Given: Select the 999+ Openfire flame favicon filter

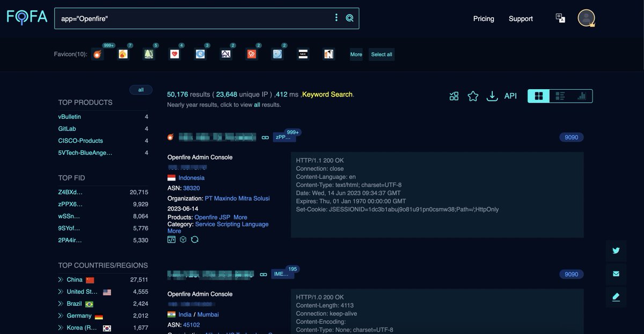Looking at the screenshot, I should [x=97, y=54].
